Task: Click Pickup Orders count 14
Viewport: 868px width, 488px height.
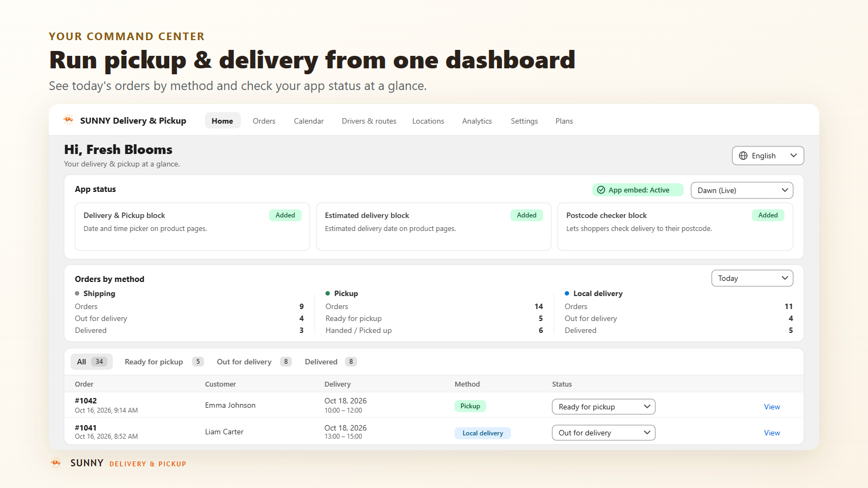Action: tap(539, 306)
